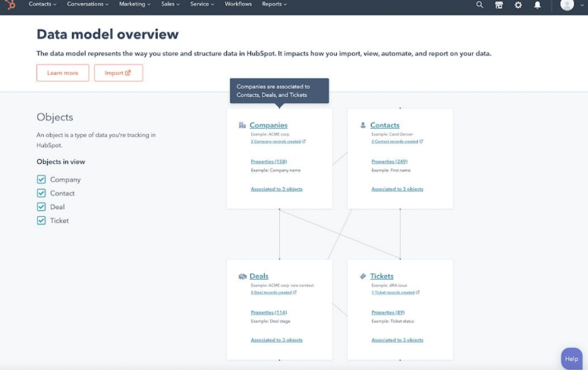Open the notifications bell
Viewport: 588px width, 370px height.
pos(537,5)
